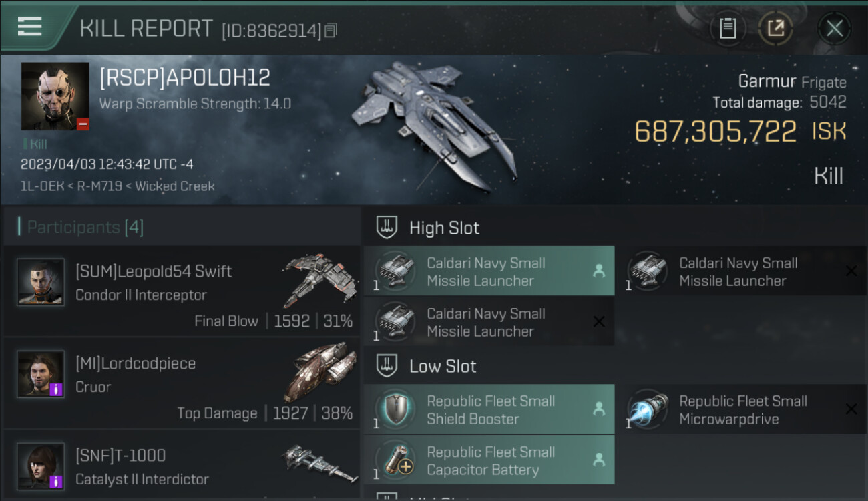The height and width of the screenshot is (501, 868).
Task: Select the Republic Fleet Small Capacitor Battery
Action: tap(489, 460)
